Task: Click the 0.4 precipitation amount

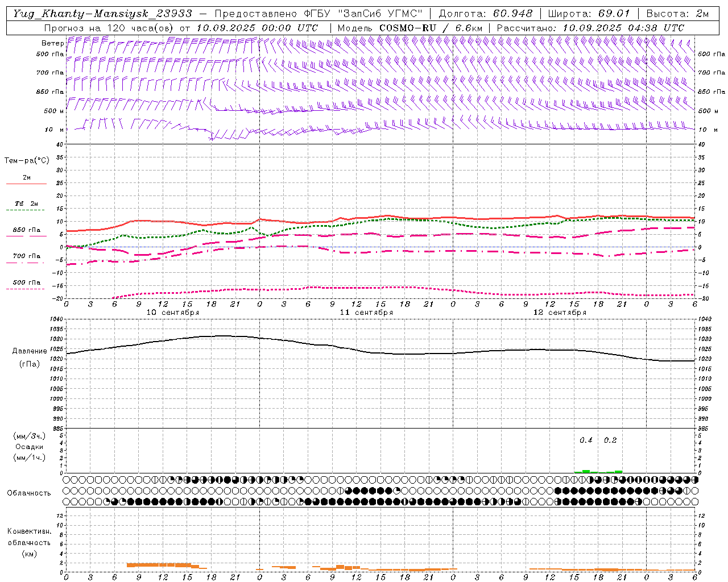Action: click(x=586, y=440)
